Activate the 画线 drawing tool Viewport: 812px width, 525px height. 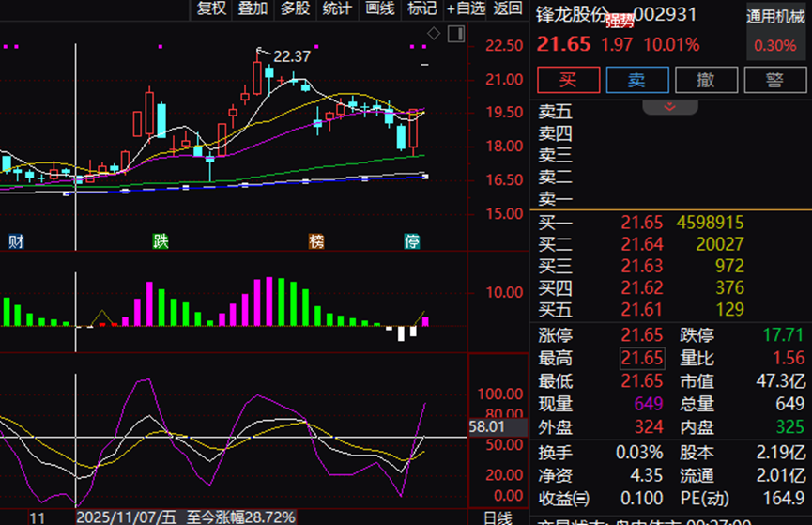(x=379, y=8)
